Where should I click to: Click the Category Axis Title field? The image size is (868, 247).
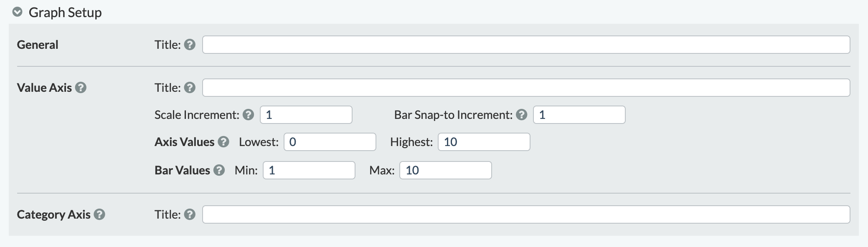point(525,214)
